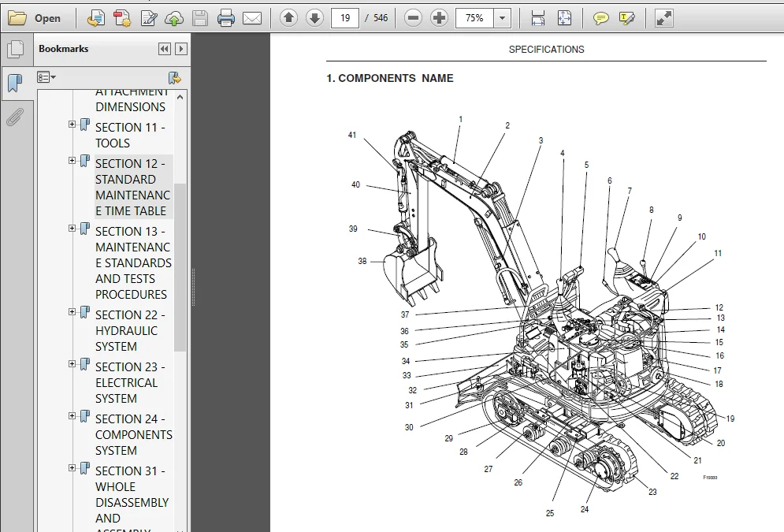Click the SPECIFICATIONS page header text

[x=547, y=50]
